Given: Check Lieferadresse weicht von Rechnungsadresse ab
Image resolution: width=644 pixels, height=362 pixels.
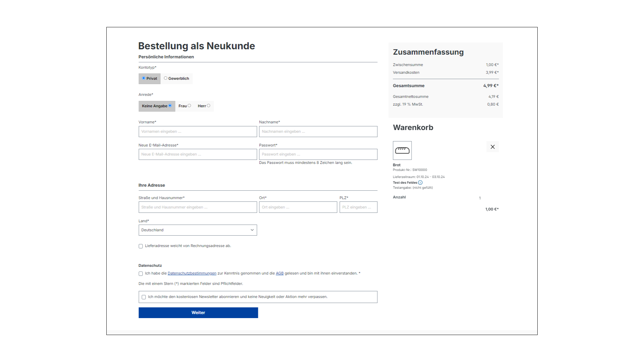Looking at the screenshot, I should (141, 246).
